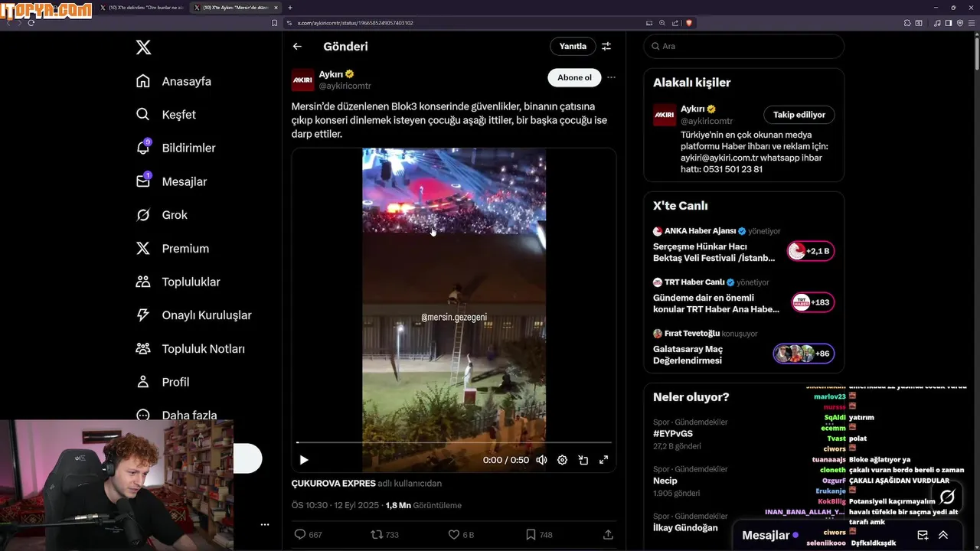Click the browser address bar URL

355,23
